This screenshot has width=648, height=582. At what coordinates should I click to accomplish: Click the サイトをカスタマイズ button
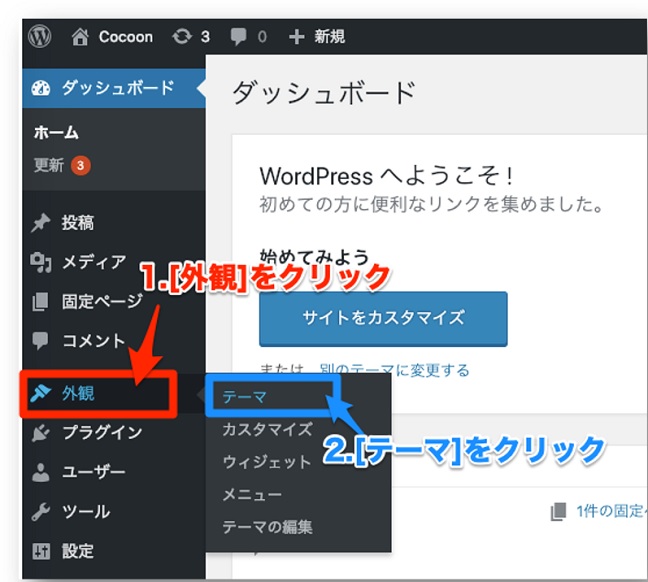[x=383, y=319]
